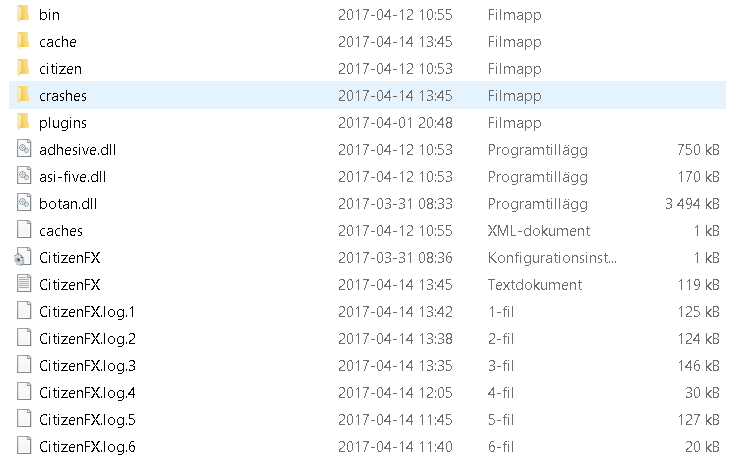Select the CitizenFX configuration settings file icon
This screenshot has width=739, height=463.
(x=23, y=257)
